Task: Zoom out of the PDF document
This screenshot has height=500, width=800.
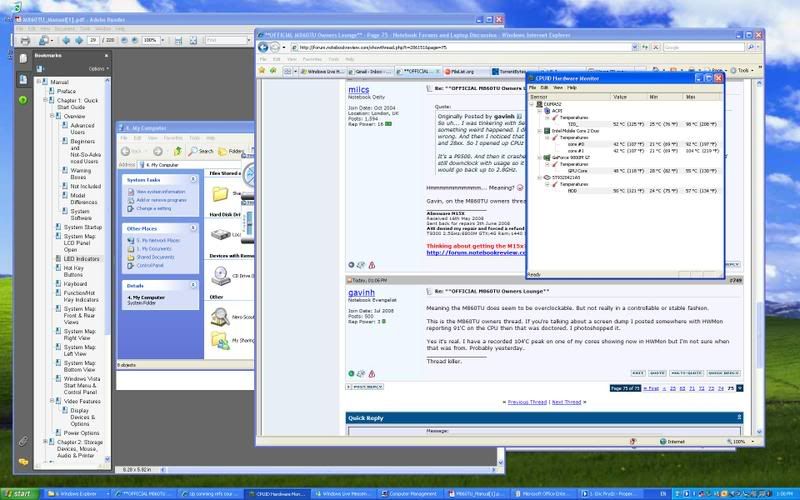Action: [124, 40]
